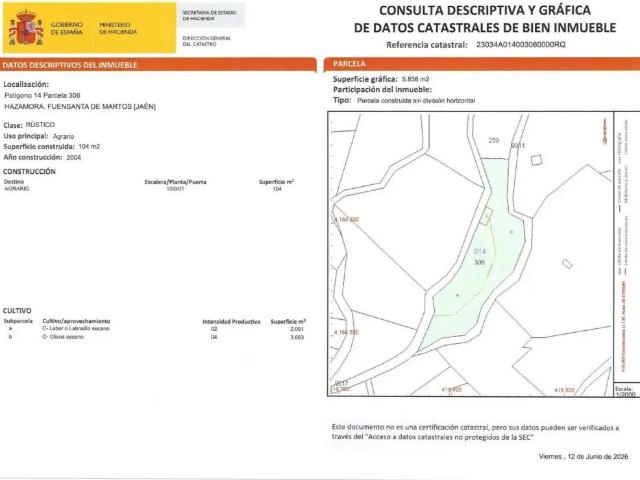The height and width of the screenshot is (480, 640).
Task: Select the "O- Olivos secano" row
Action: click(63, 337)
